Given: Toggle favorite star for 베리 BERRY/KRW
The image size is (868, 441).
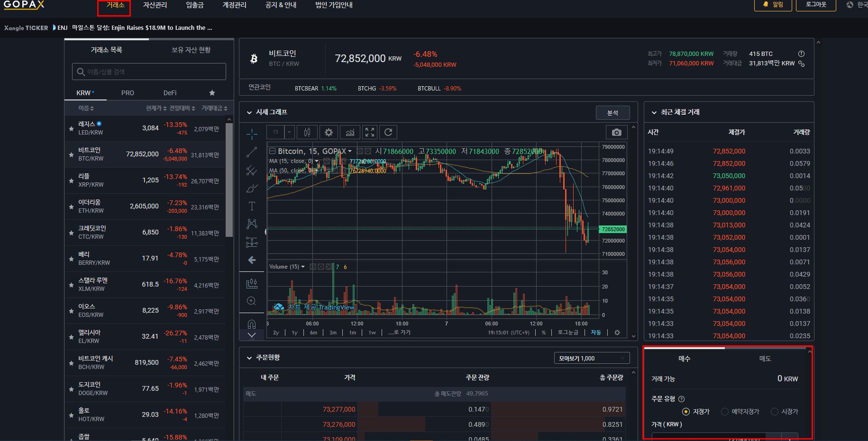Looking at the screenshot, I should pos(71,259).
